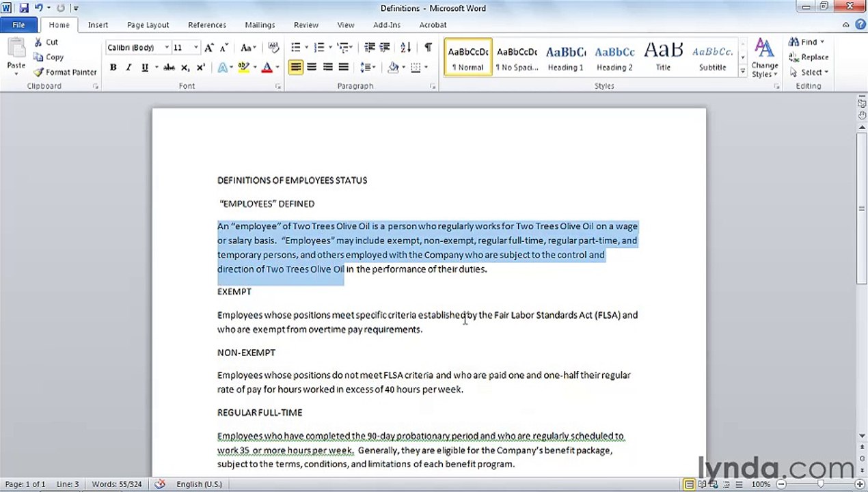Clear formatting from the selection
The image size is (868, 492).
click(273, 48)
